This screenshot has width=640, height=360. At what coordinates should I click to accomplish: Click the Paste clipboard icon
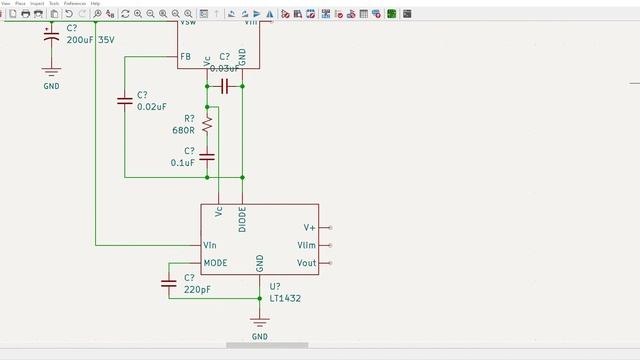pos(54,14)
